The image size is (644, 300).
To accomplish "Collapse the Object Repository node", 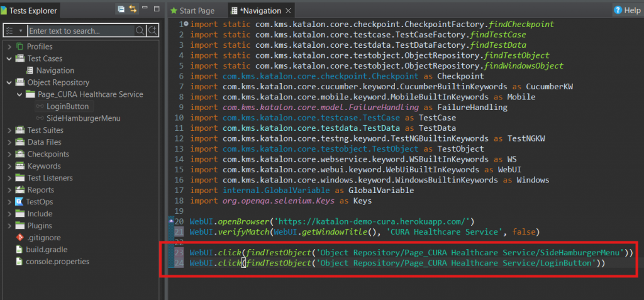I will pyautogui.click(x=9, y=82).
